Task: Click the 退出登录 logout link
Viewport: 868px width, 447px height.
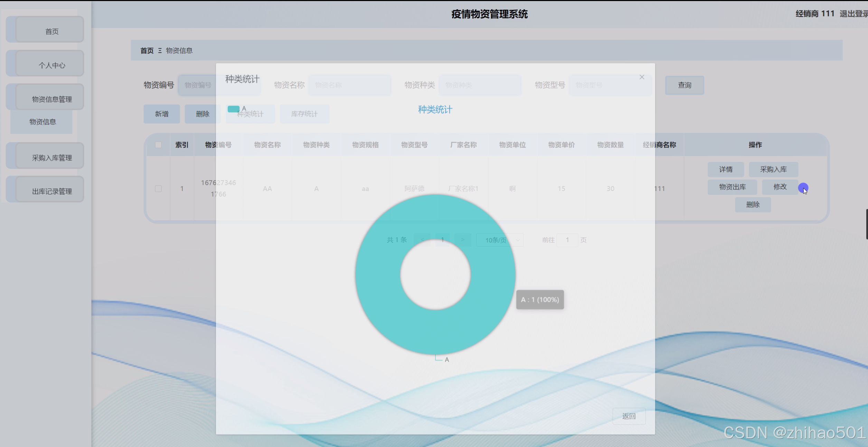Action: pos(853,14)
